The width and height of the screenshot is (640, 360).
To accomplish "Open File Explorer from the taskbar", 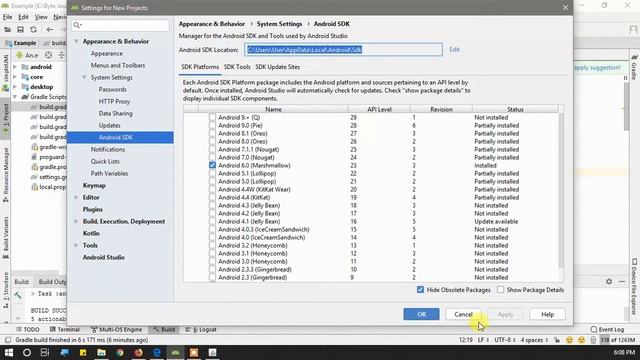I will (101, 352).
